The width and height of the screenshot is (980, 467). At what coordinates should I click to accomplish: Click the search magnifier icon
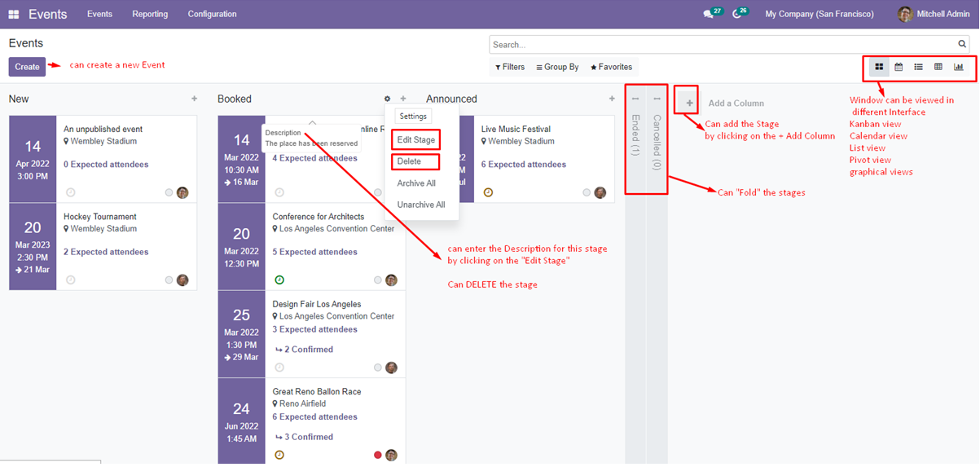tap(962, 45)
